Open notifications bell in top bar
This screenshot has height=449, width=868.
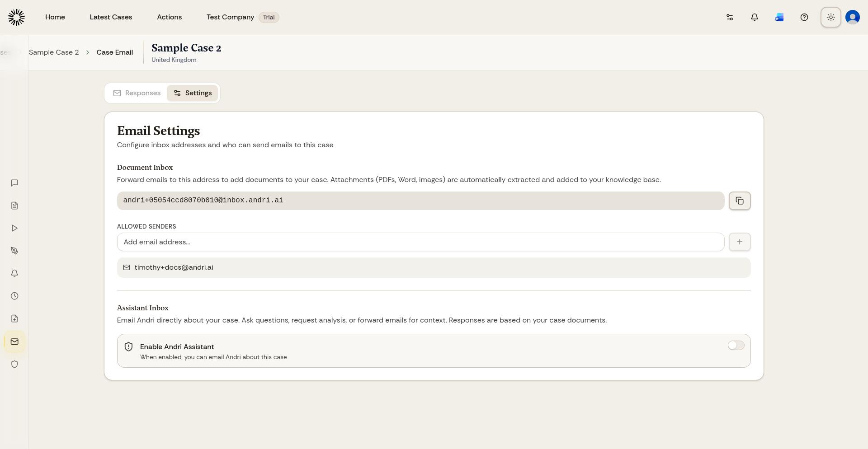(x=754, y=17)
